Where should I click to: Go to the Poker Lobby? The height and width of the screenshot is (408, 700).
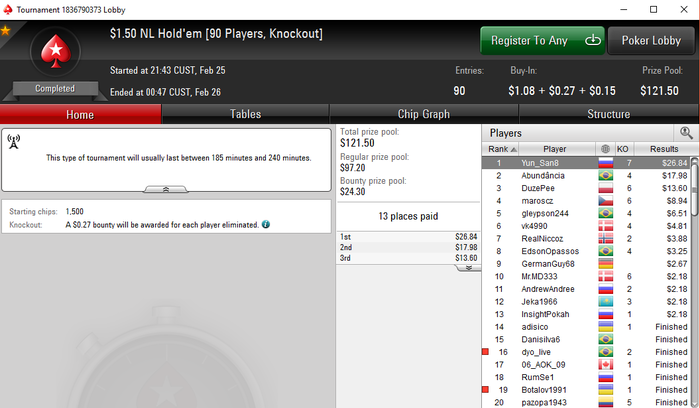coord(651,41)
